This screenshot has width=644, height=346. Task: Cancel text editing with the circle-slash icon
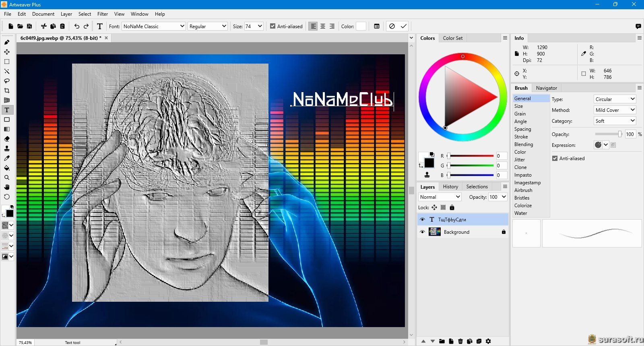point(392,26)
